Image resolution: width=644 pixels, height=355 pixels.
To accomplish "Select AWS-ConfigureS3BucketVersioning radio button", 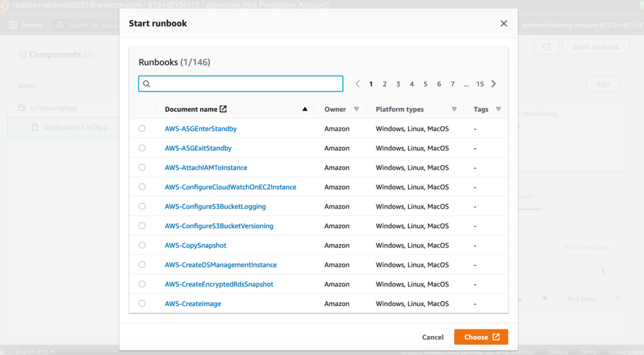I will coord(142,226).
